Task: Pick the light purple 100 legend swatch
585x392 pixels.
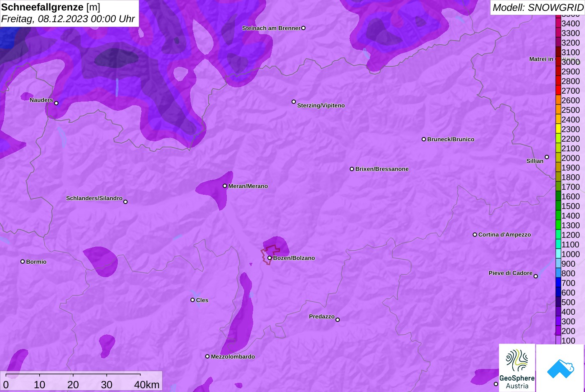Action: 558,340
